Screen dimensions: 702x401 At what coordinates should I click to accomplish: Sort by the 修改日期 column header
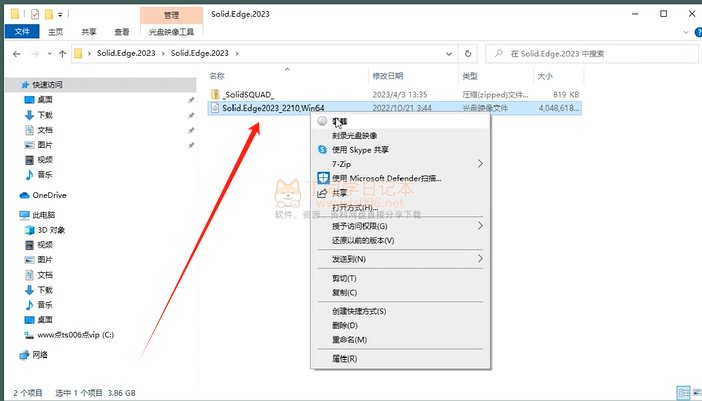pyautogui.click(x=388, y=76)
